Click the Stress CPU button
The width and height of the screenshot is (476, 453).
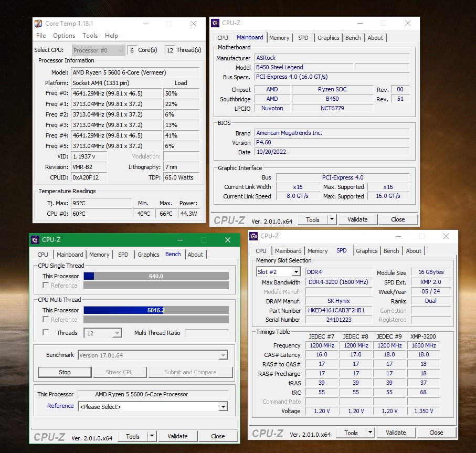[120, 372]
